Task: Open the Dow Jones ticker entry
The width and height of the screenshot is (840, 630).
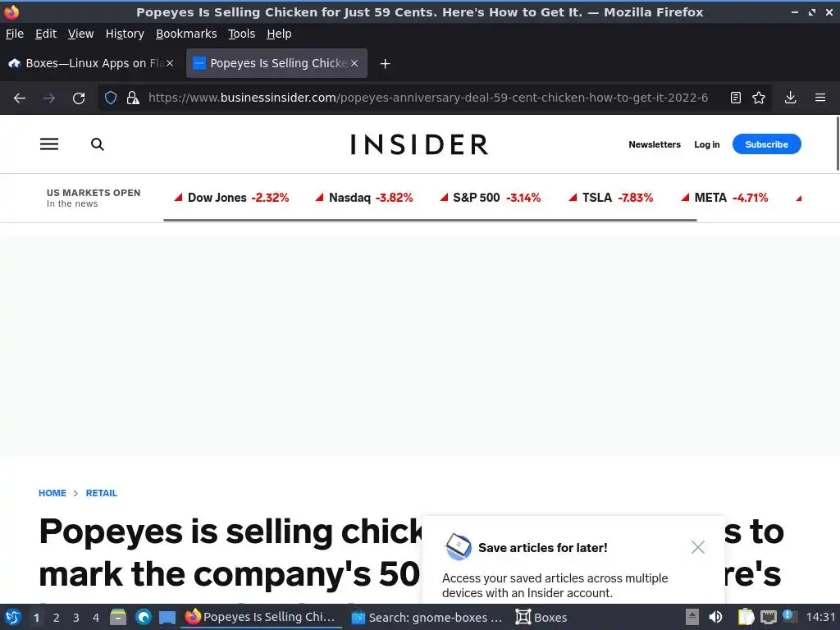Action: point(231,198)
